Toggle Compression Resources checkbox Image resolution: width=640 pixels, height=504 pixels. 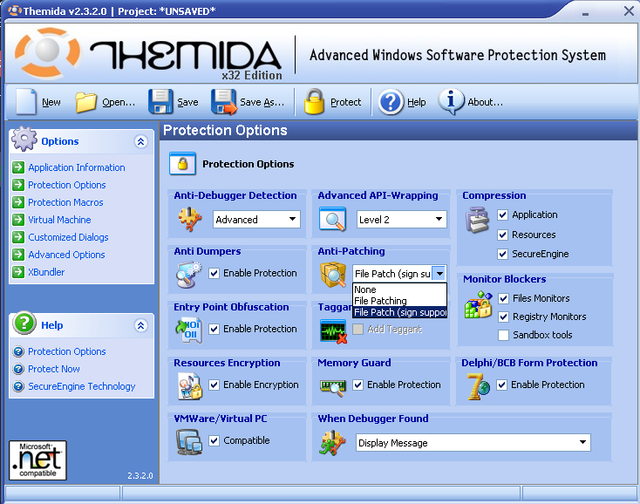point(503,235)
